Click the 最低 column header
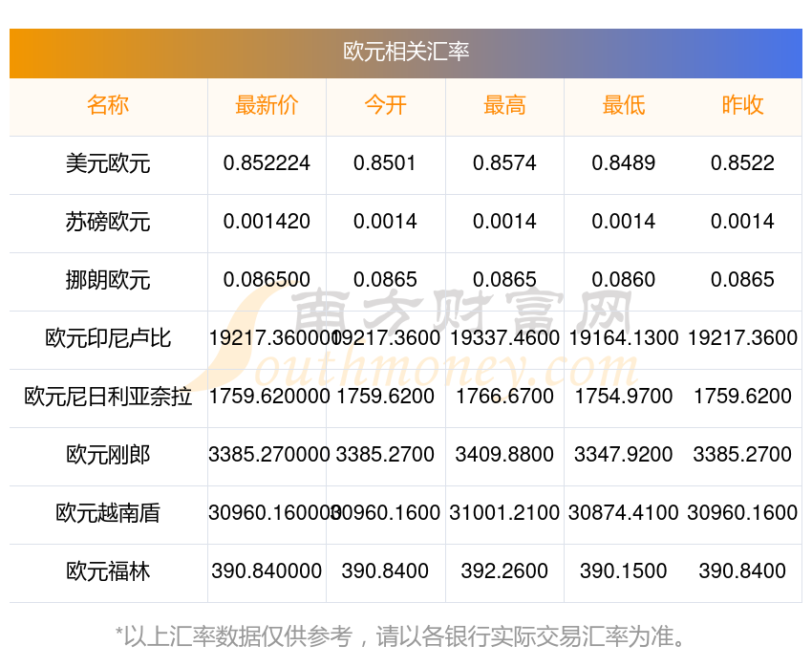This screenshot has height=667, width=812. [x=624, y=105]
